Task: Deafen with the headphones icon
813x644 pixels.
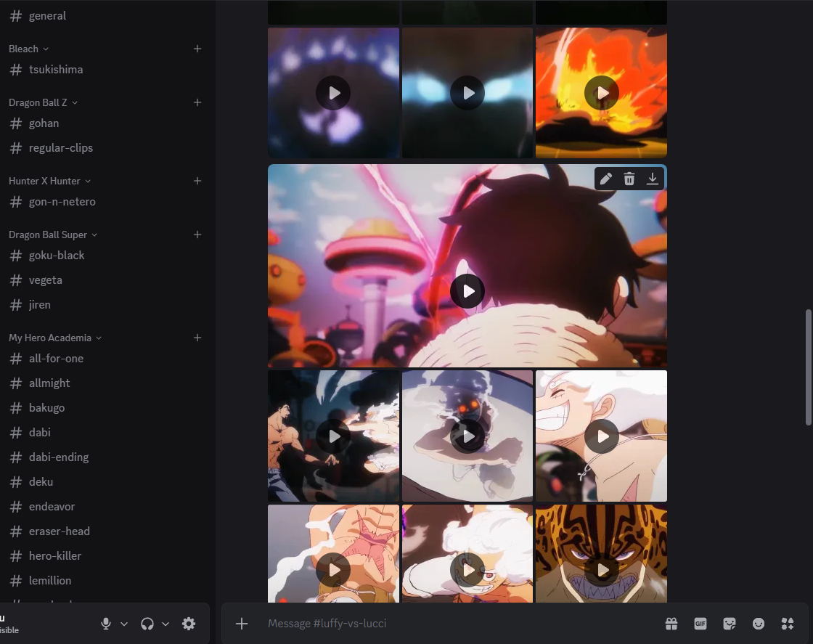Action: (x=147, y=624)
